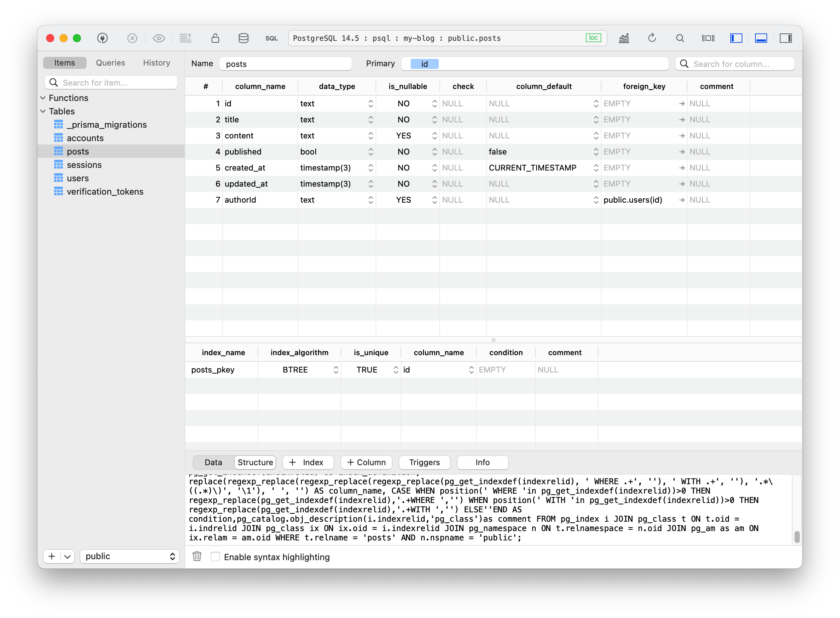Click the connection path bar
840x618 pixels.
tap(447, 38)
